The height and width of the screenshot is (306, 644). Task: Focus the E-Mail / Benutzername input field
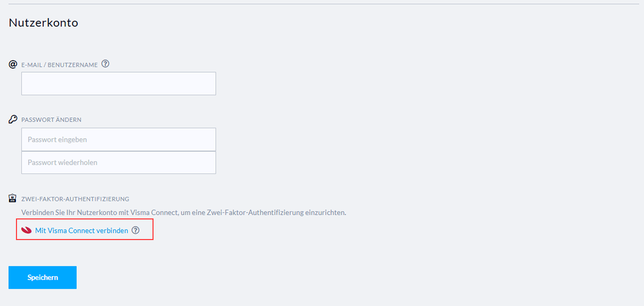(118, 83)
